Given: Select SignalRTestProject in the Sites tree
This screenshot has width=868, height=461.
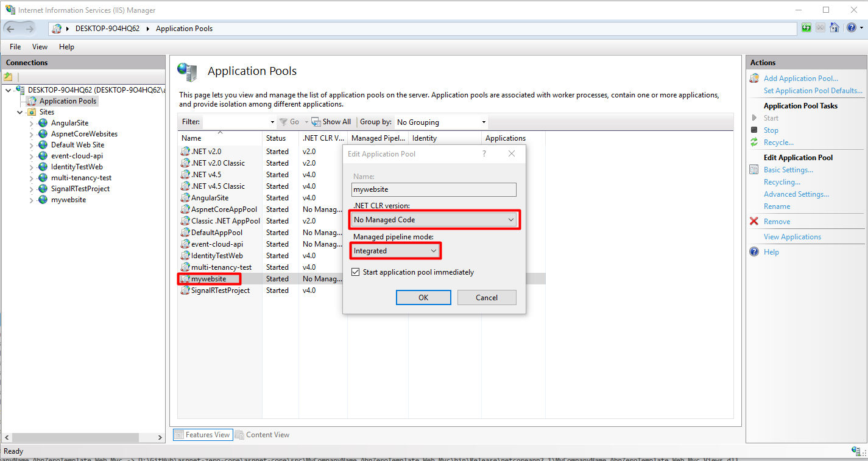Looking at the screenshot, I should (x=80, y=189).
